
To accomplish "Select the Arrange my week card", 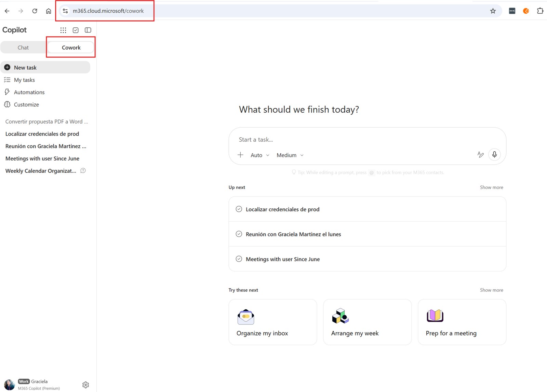I will point(367,322).
